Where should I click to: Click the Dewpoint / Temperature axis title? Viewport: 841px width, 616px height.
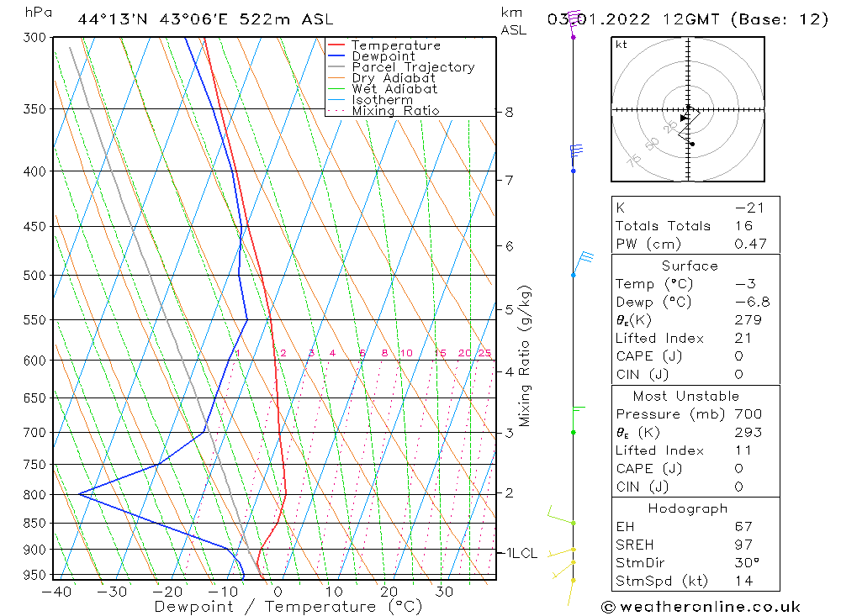click(x=288, y=608)
